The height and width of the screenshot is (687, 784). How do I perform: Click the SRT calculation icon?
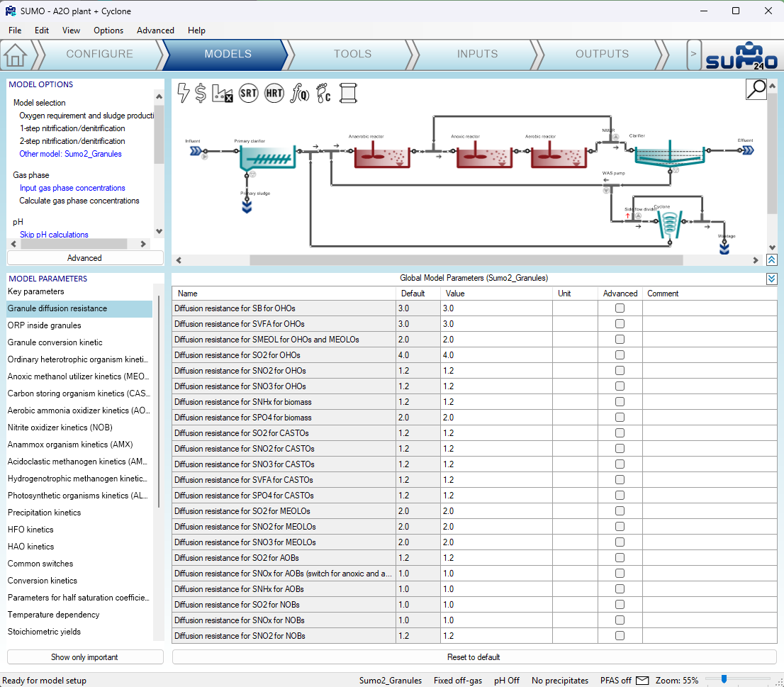(248, 93)
